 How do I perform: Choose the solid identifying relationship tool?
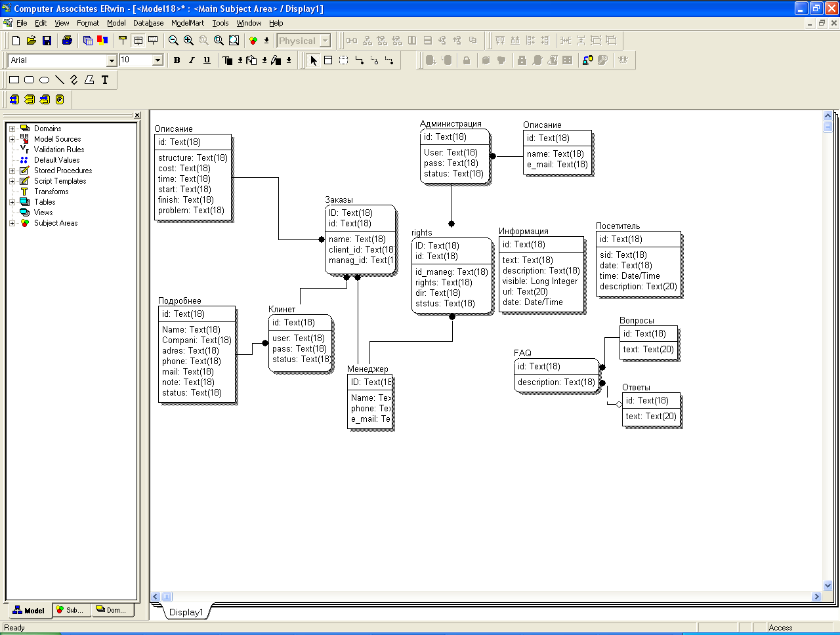pyautogui.click(x=359, y=60)
